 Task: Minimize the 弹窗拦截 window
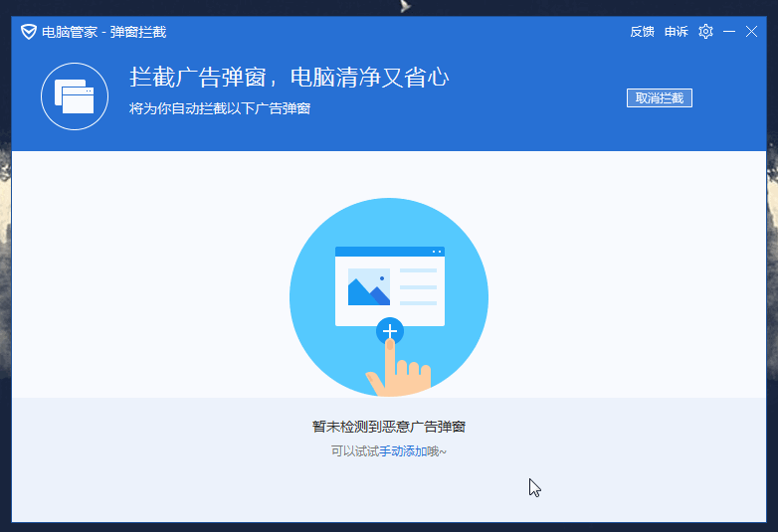(729, 32)
